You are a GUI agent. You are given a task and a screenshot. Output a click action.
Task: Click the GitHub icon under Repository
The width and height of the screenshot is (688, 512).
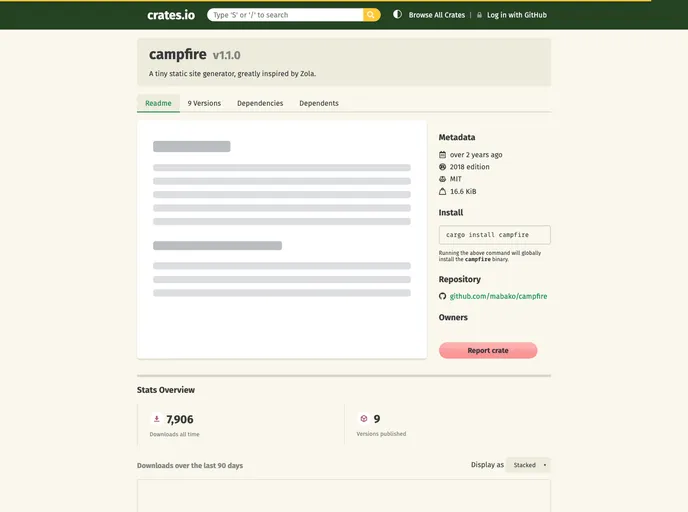(442, 296)
